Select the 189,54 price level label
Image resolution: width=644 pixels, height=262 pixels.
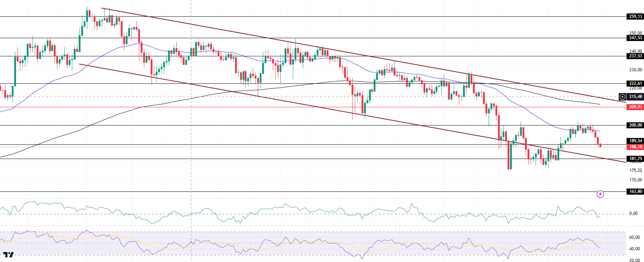[x=635, y=141]
